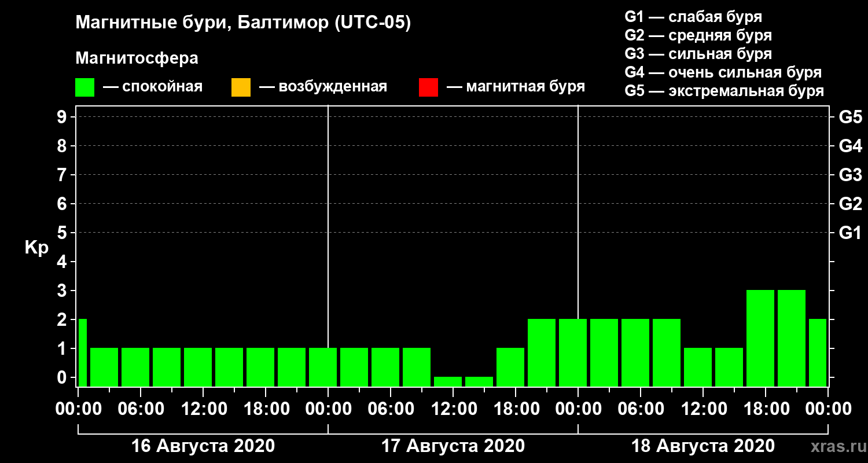Click the '18 Августа 2020' date label
The width and height of the screenshot is (868, 463).
(703, 446)
